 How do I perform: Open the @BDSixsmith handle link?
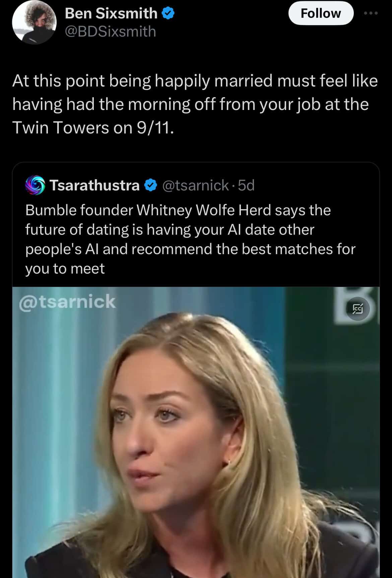110,32
